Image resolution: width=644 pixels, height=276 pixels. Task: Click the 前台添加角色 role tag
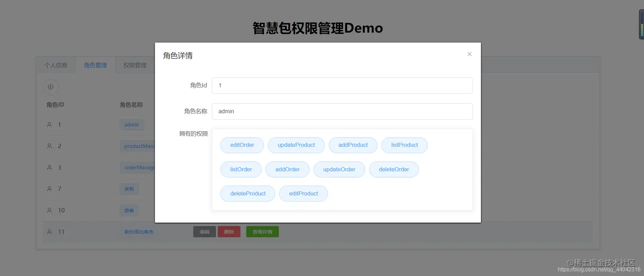tap(138, 232)
